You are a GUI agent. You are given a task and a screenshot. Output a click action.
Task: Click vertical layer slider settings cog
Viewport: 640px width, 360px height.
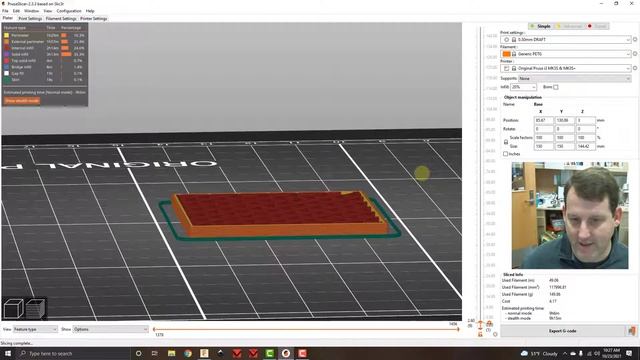click(x=495, y=334)
